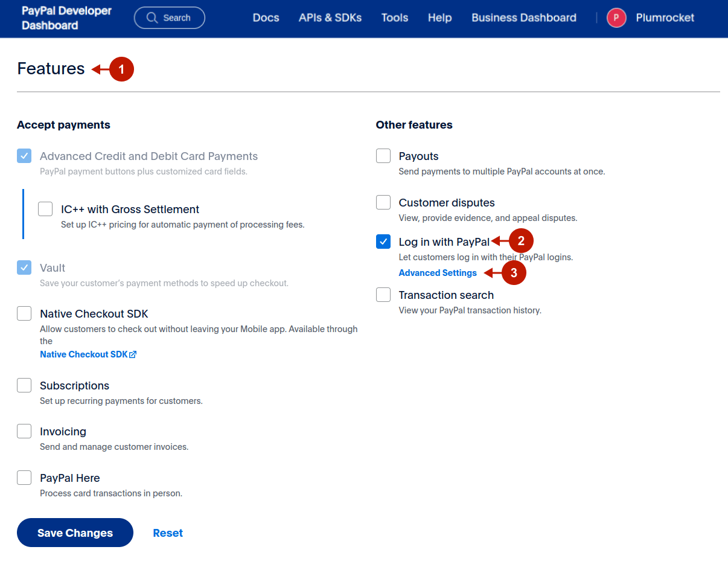Uncheck the Log in with PayPal checkbox
728x570 pixels.
383,242
